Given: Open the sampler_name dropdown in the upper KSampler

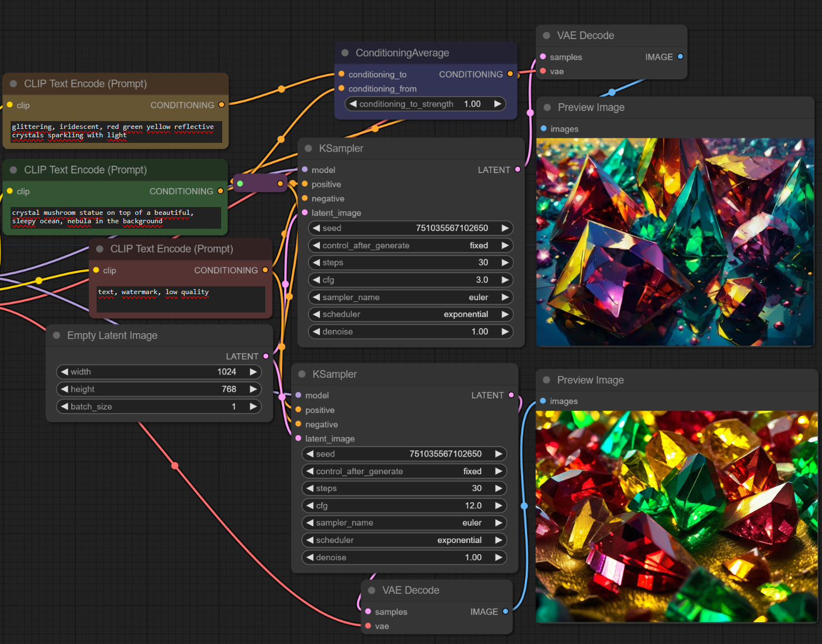Looking at the screenshot, I should (x=410, y=297).
